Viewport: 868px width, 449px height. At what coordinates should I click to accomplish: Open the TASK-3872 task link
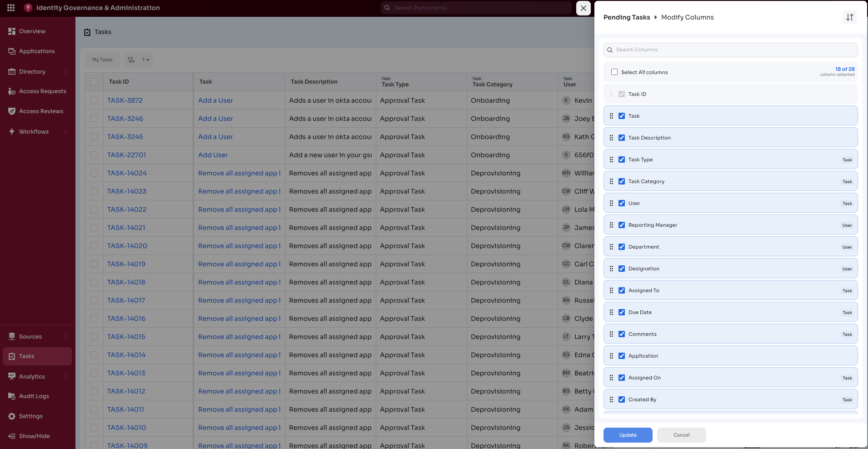[x=125, y=100]
